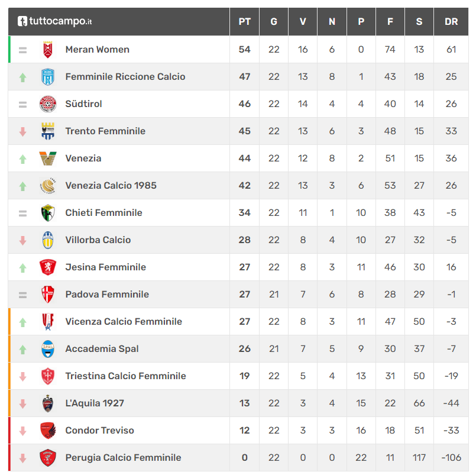The image size is (476, 475).
Task: Click the DR column header
Action: (451, 21)
